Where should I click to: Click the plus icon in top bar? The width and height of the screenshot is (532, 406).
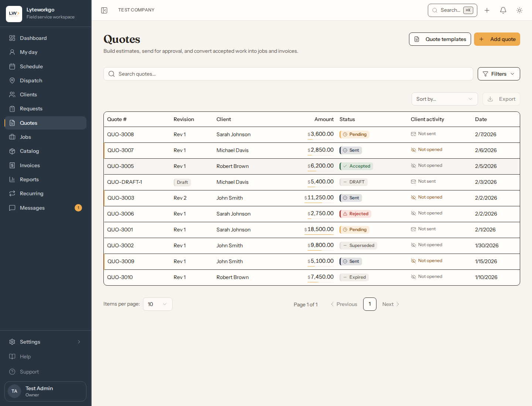click(x=487, y=10)
